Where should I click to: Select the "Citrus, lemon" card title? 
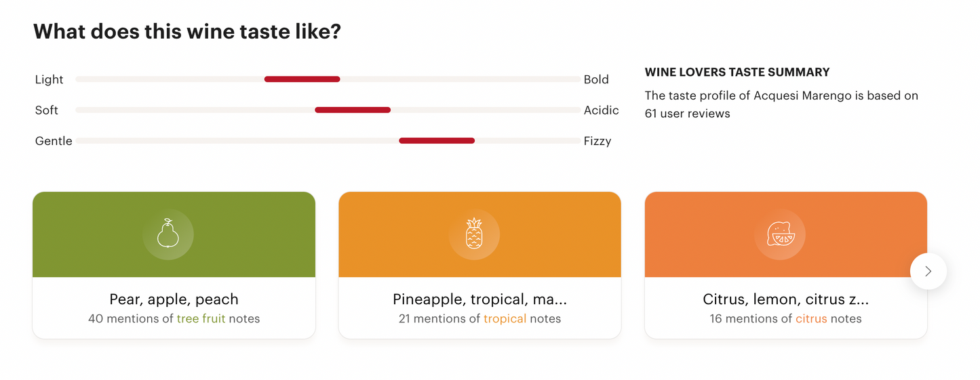point(785,299)
